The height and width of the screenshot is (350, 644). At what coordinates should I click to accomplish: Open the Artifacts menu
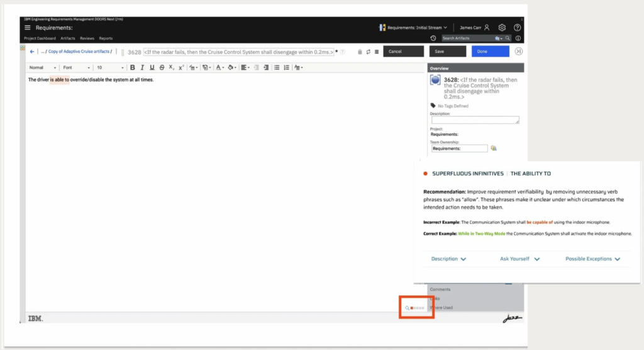(67, 38)
